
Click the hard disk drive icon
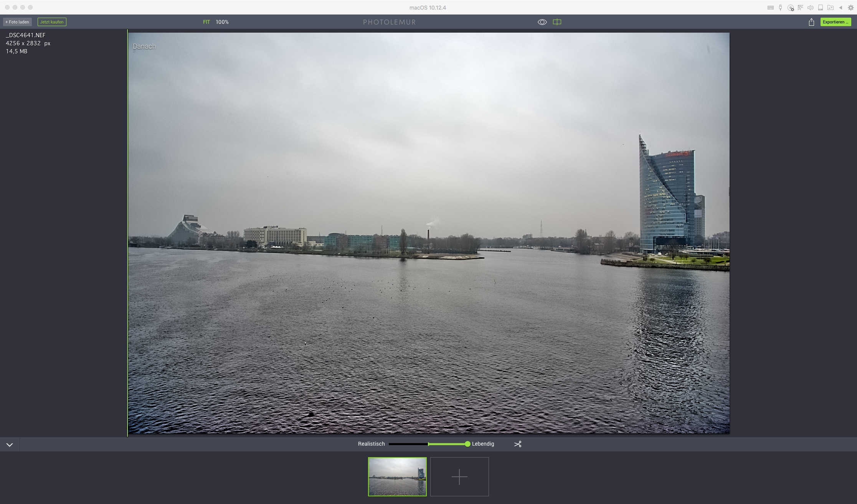click(821, 8)
